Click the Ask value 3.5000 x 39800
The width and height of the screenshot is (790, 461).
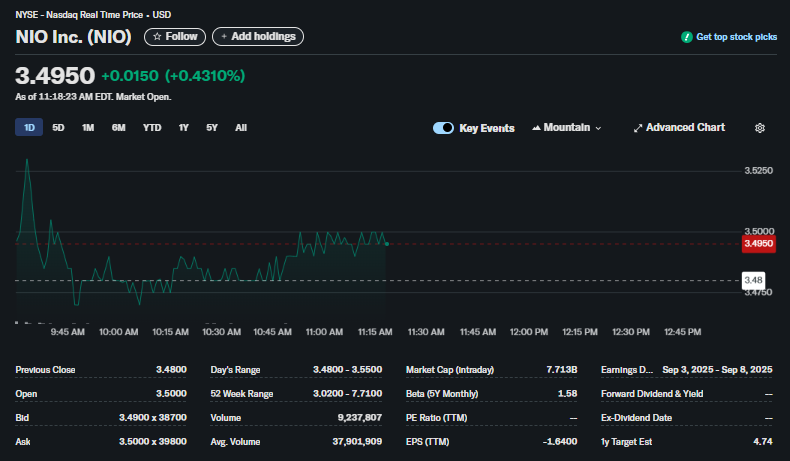tap(153, 441)
